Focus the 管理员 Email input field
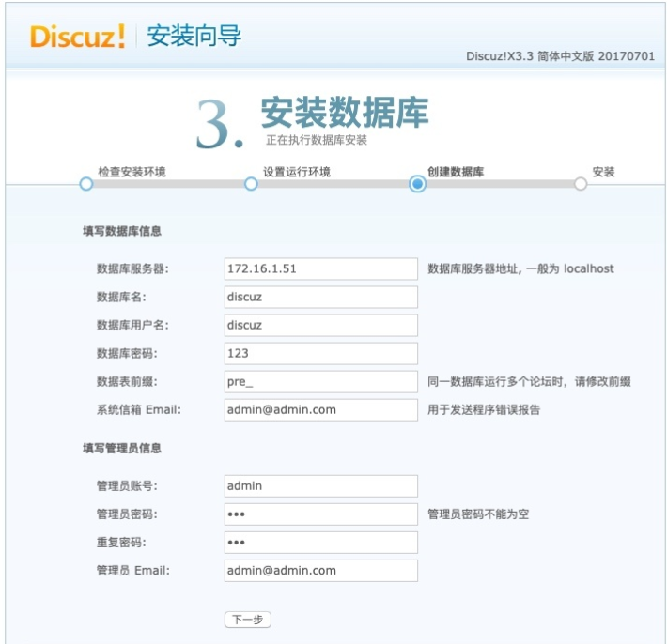The height and width of the screenshot is (644, 667). 320,571
